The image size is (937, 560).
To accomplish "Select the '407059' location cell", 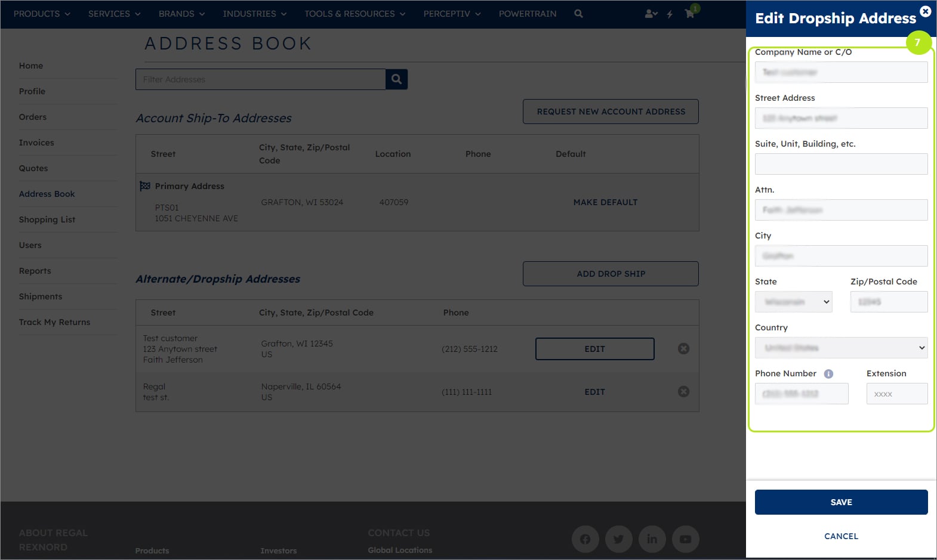I will 394,202.
